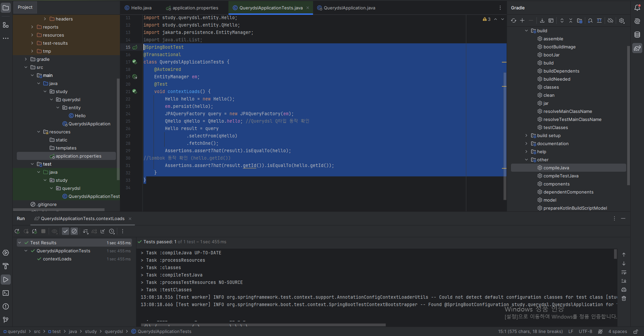Open the spiral AI assistant tool window

coord(637,21)
